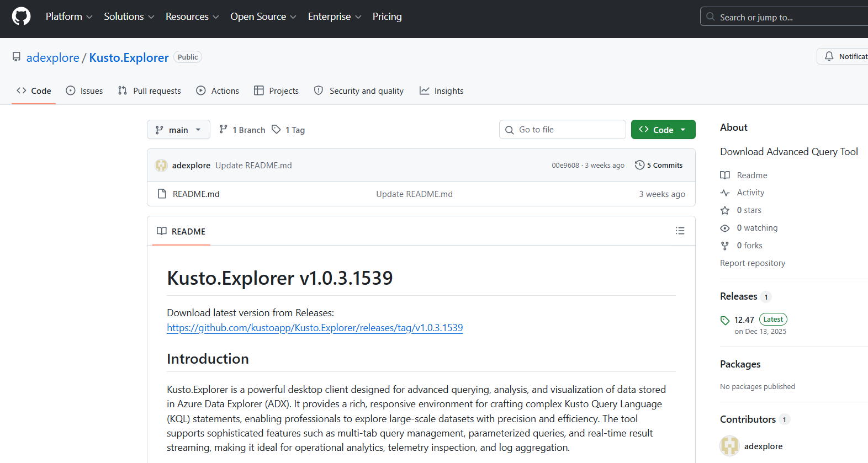Click the fork icon beside 0 forks

[x=725, y=246]
